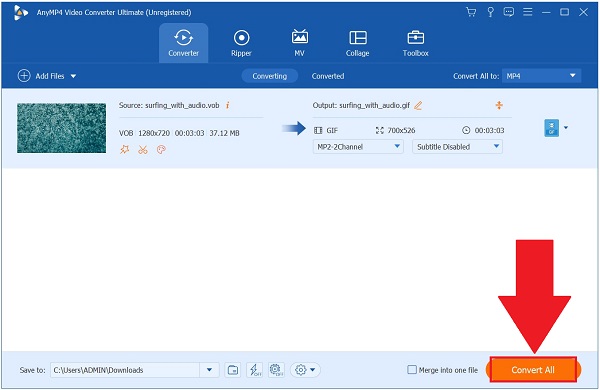The height and width of the screenshot is (390, 600).
Task: Click the AnyMP4 app logo
Action: [21, 12]
